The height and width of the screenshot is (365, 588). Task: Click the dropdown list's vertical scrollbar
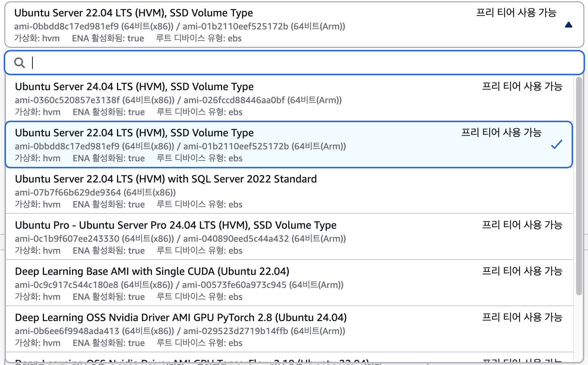(579, 186)
